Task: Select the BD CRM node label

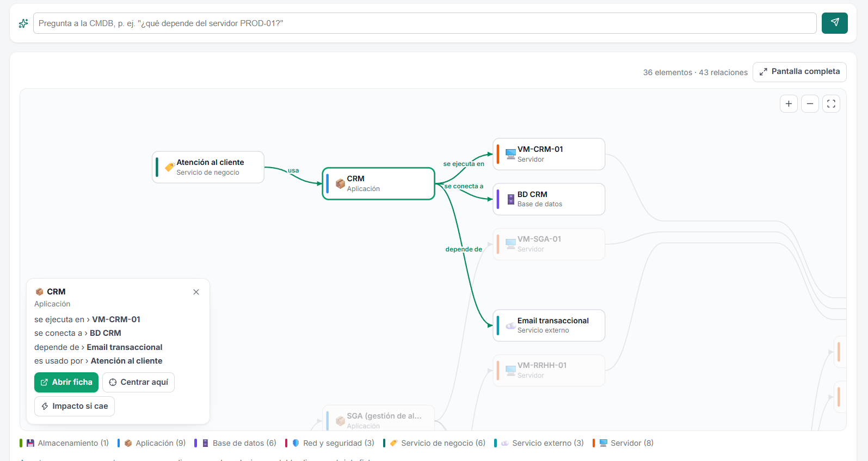Action: (x=532, y=194)
